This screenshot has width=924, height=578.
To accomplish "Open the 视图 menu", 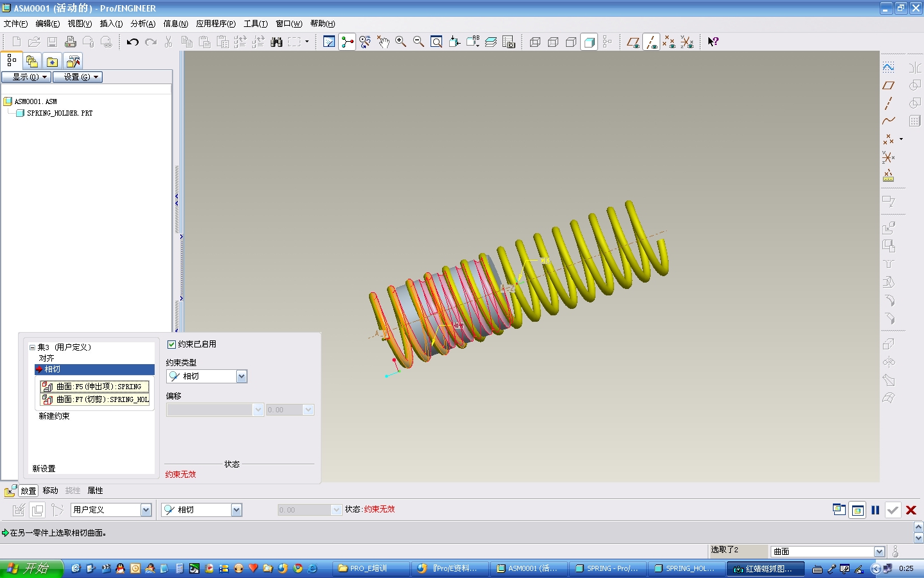I will [x=80, y=24].
